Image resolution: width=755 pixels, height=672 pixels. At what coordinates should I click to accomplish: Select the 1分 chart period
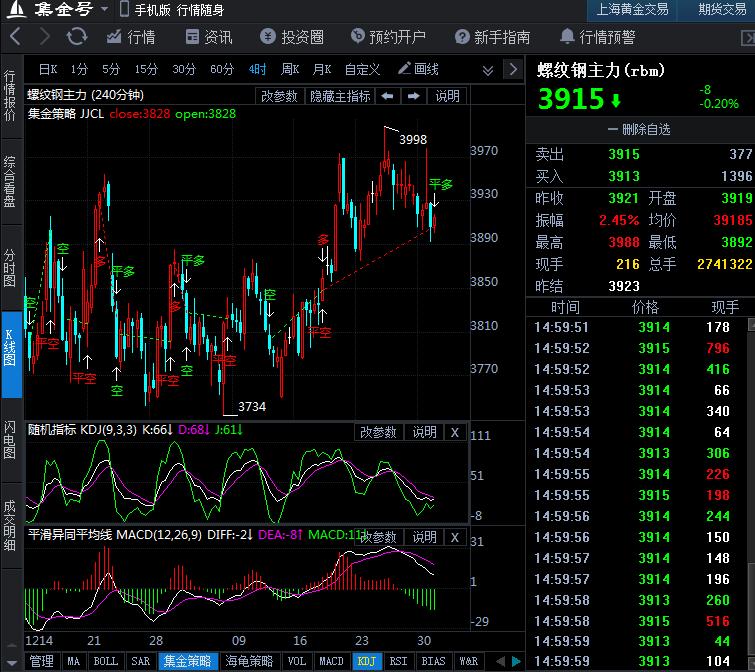pos(79,69)
